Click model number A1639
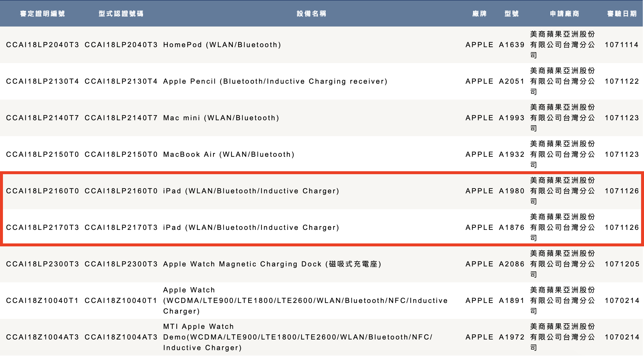 pos(512,45)
